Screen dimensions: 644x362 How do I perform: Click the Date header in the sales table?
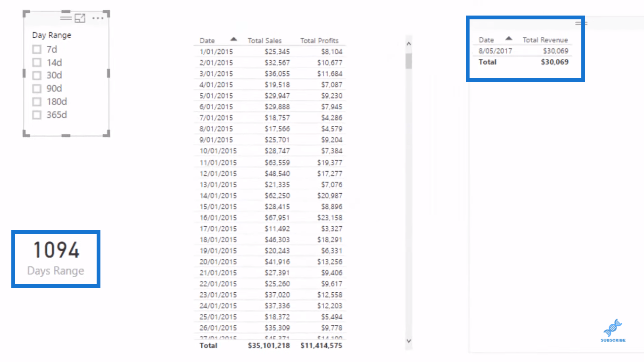point(207,41)
